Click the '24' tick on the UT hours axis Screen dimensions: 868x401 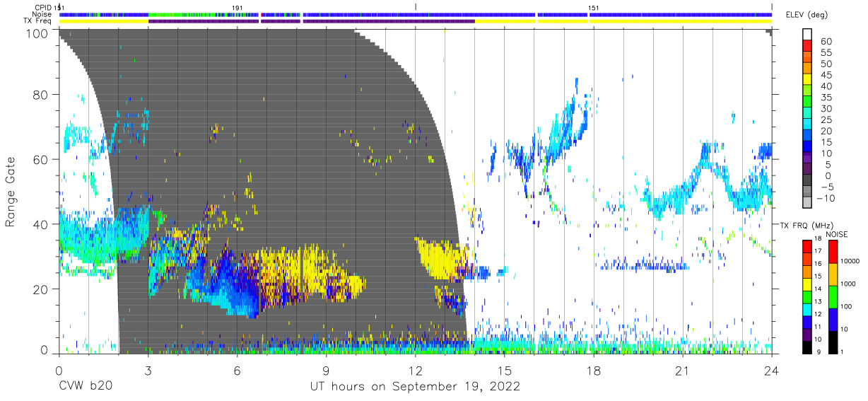pyautogui.click(x=772, y=371)
